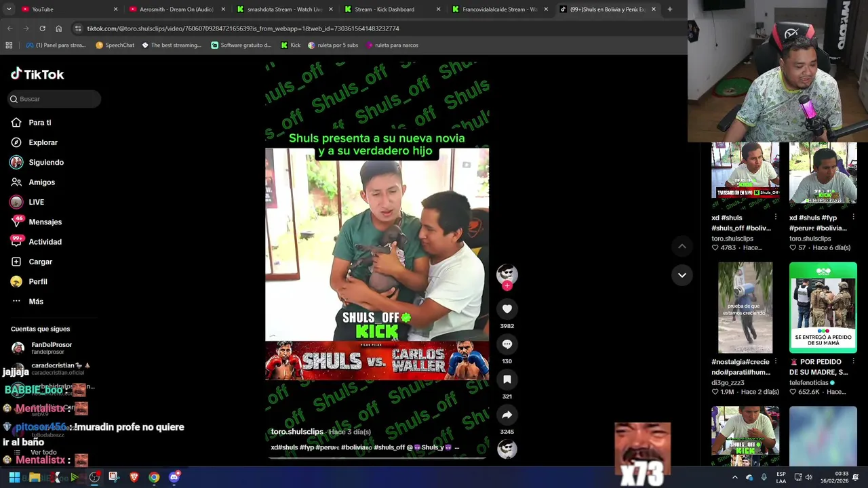Viewport: 868px width, 488px height.
Task: Open toro.shulsclips username under video
Action: pos(297,432)
